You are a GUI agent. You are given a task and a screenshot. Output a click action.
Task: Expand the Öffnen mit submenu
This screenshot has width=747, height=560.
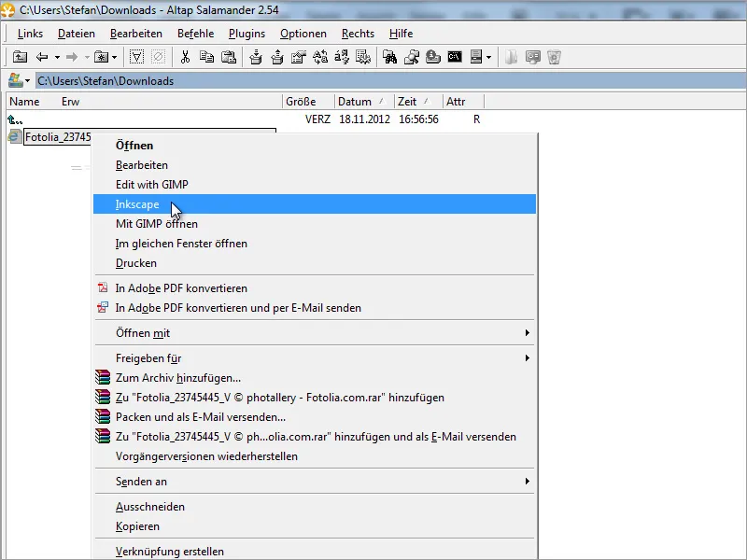[x=315, y=333]
